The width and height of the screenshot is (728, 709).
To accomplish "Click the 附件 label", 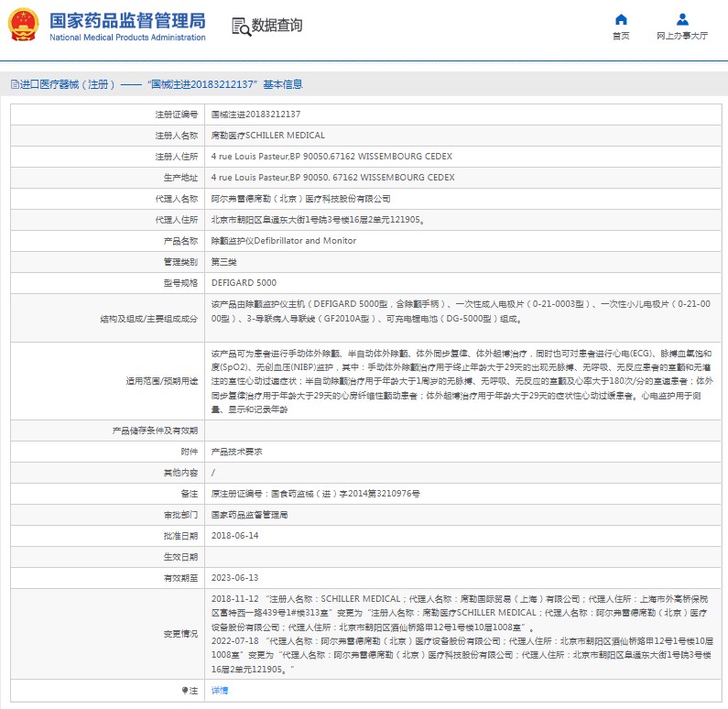I will [189, 452].
